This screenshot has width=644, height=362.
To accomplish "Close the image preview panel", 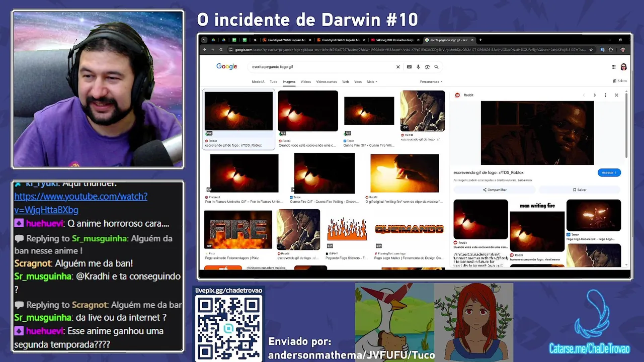I will [x=616, y=95].
